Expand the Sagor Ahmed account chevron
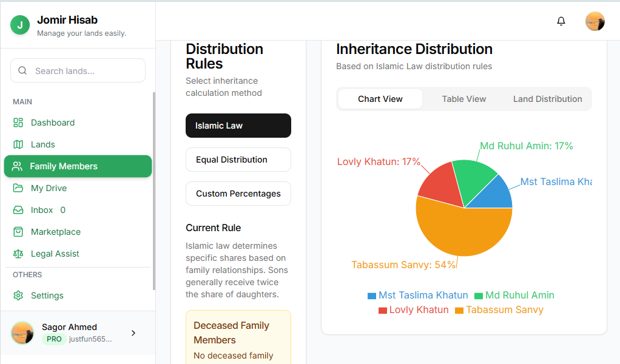The height and width of the screenshot is (364, 620). point(133,333)
